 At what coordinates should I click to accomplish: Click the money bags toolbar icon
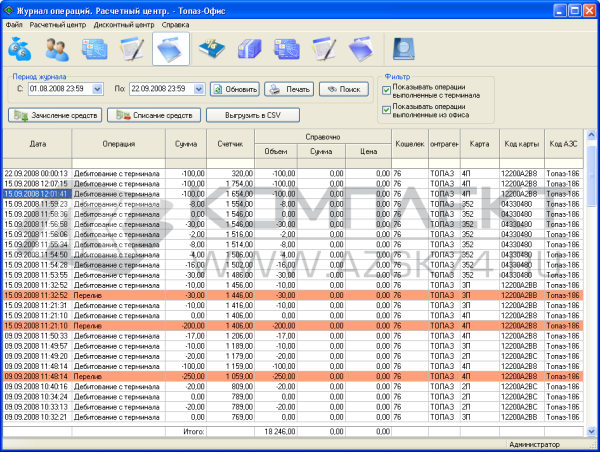(20, 48)
